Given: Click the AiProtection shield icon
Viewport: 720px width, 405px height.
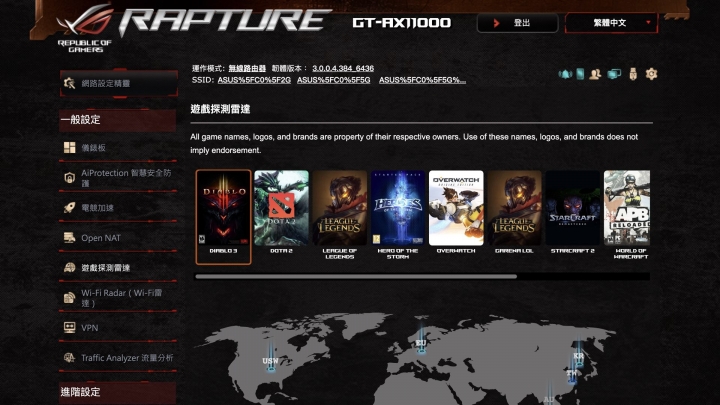Looking at the screenshot, I should tap(69, 178).
